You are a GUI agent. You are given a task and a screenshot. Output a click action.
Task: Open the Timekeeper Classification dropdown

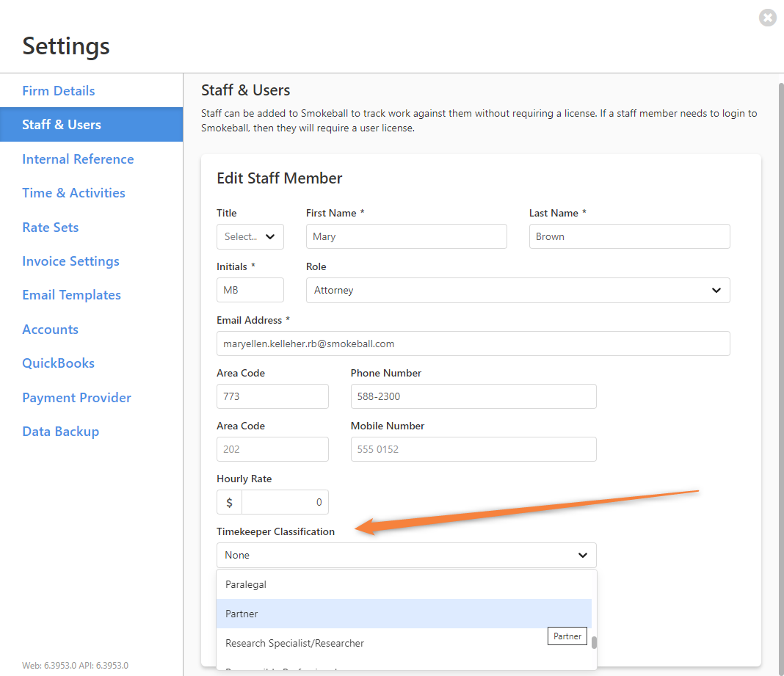point(406,555)
